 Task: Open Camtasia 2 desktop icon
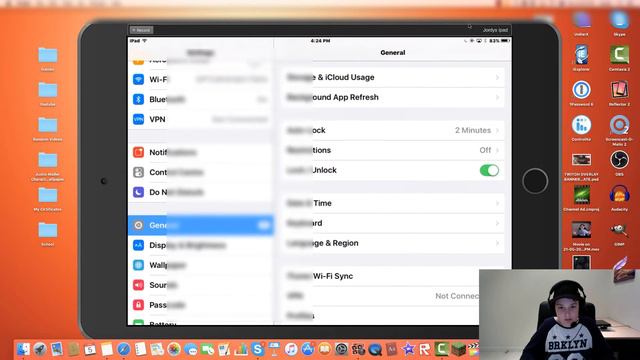tap(619, 55)
